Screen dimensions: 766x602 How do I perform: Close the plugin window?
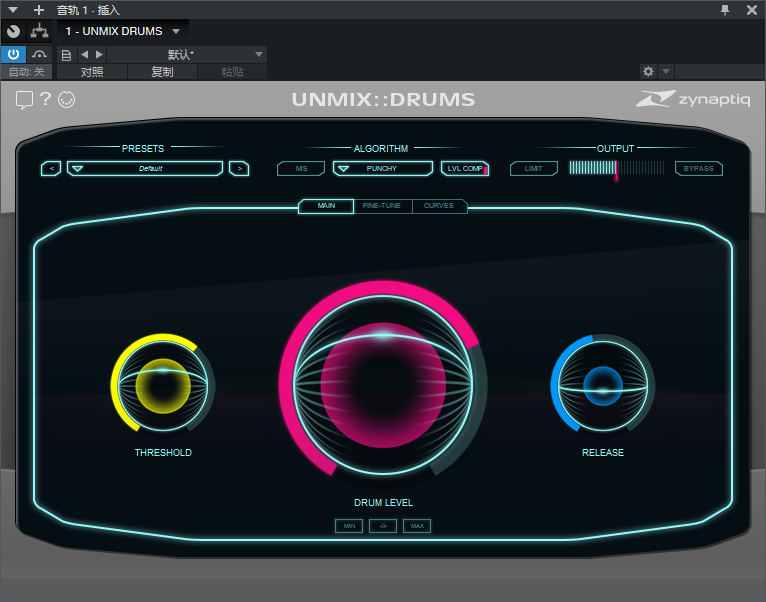[752, 10]
